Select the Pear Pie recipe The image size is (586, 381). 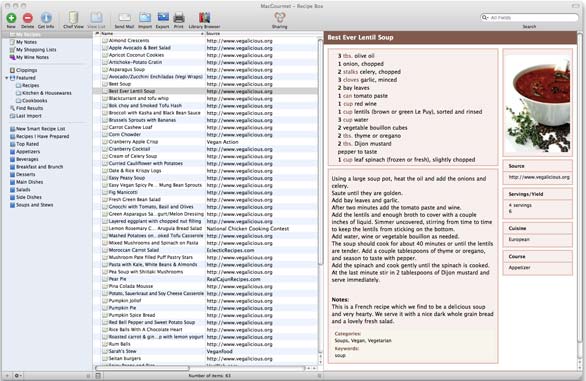coord(205,279)
